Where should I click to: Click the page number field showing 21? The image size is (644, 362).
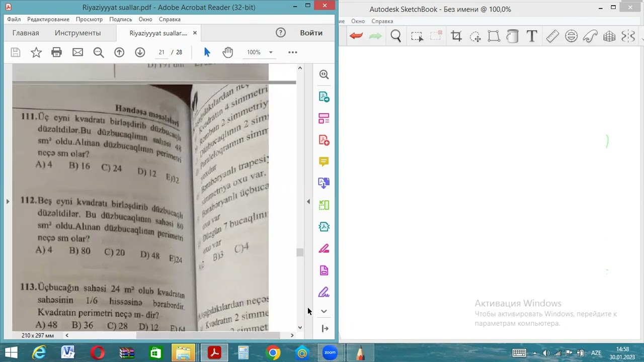coord(162,52)
